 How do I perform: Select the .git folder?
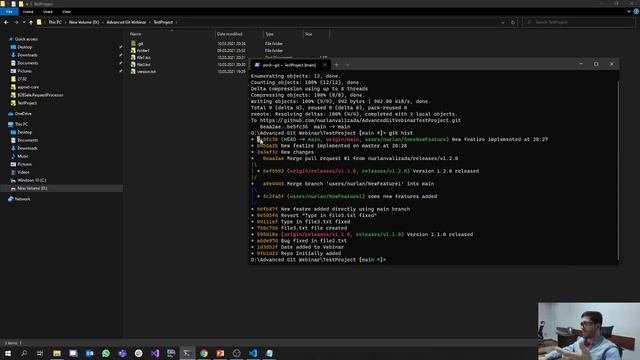point(140,44)
